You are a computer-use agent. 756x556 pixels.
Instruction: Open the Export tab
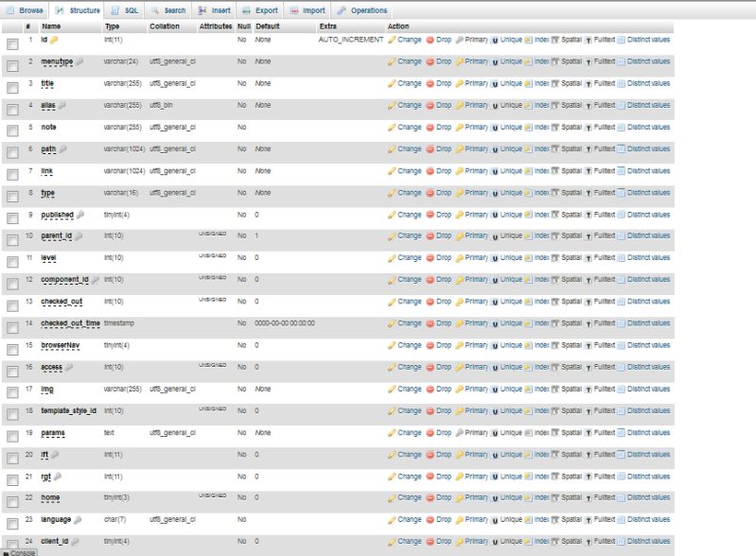coord(260,10)
